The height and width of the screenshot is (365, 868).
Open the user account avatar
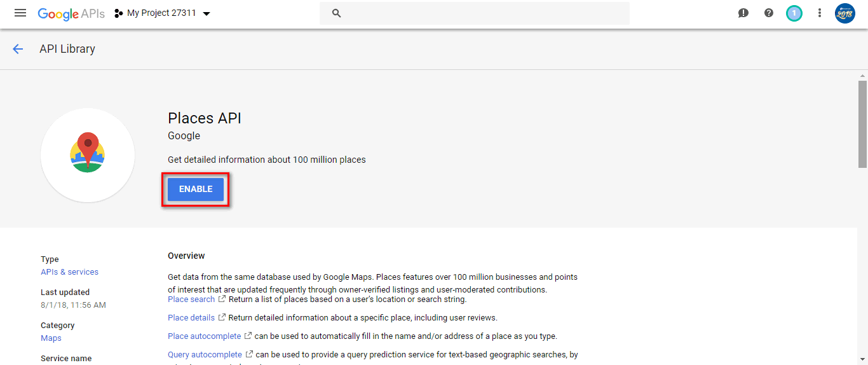click(844, 13)
